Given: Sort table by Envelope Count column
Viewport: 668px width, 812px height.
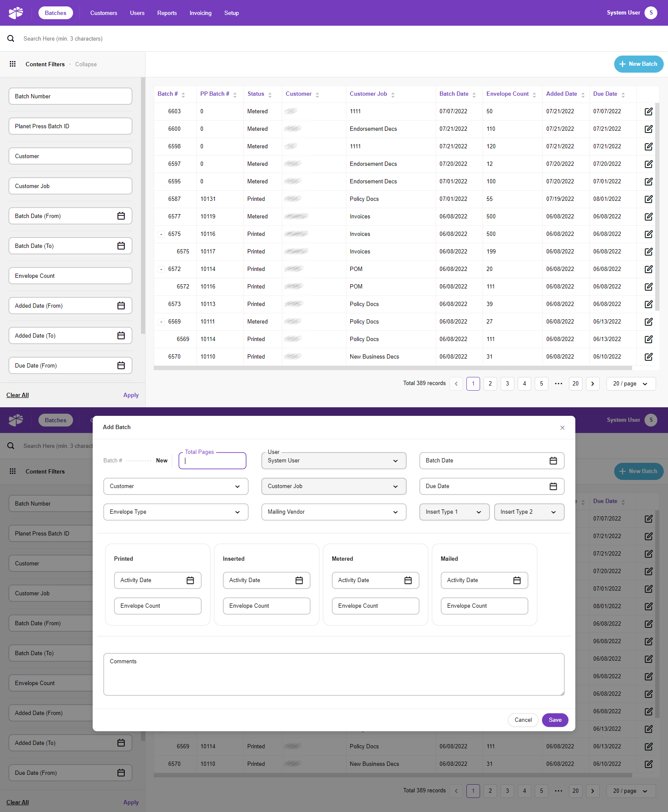Looking at the screenshot, I should 534,94.
